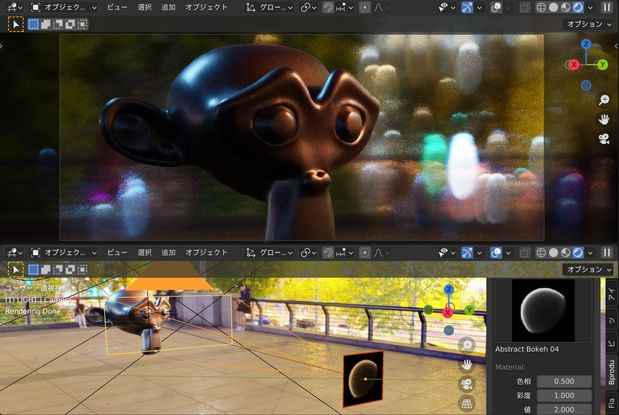
Task: Switch top viewport to Rendered shading
Action: click(x=578, y=8)
